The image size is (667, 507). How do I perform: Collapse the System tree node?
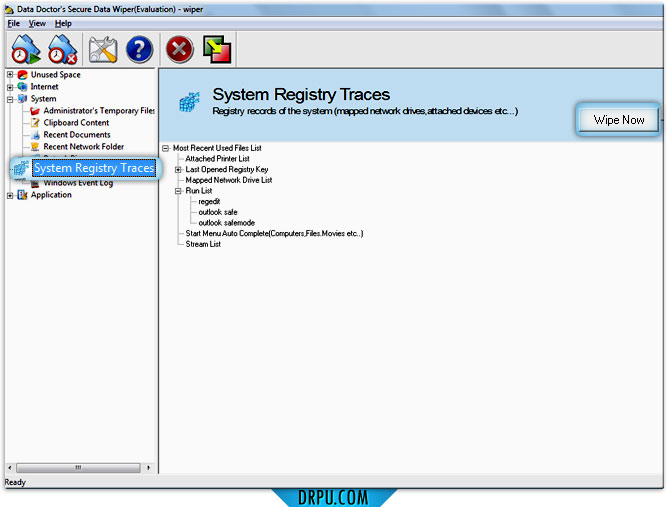point(10,100)
